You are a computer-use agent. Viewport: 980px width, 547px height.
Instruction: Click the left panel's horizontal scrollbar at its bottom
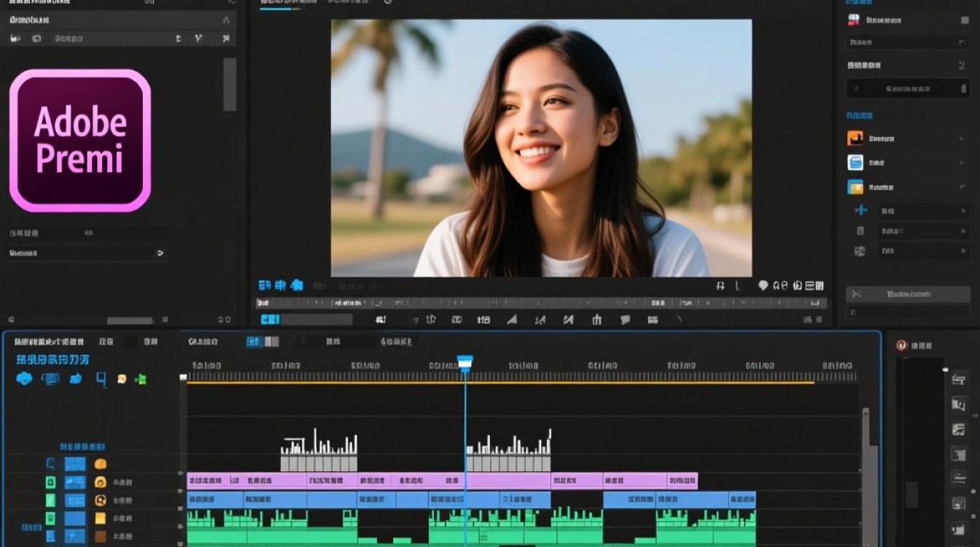131,320
